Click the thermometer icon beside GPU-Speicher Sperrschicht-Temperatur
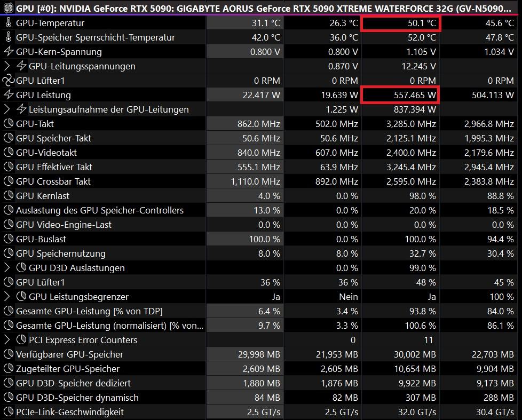Screen dimensions: 522x420 (x=8, y=38)
